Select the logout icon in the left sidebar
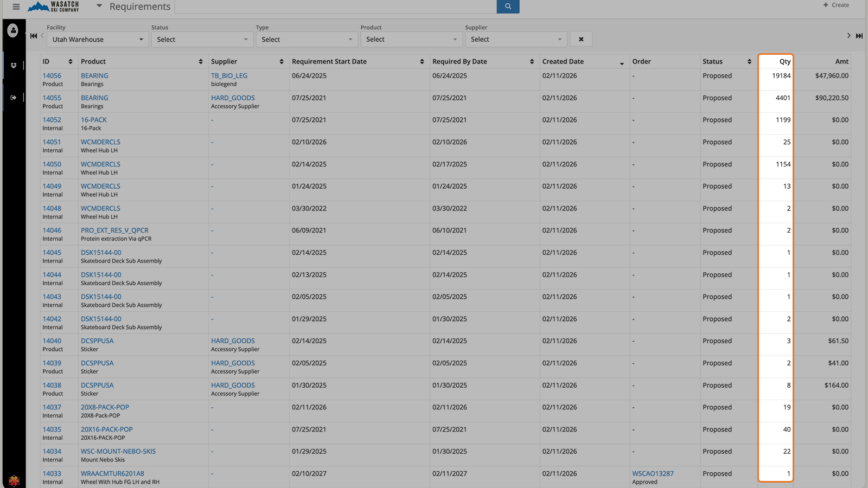868x488 pixels. [13, 97]
